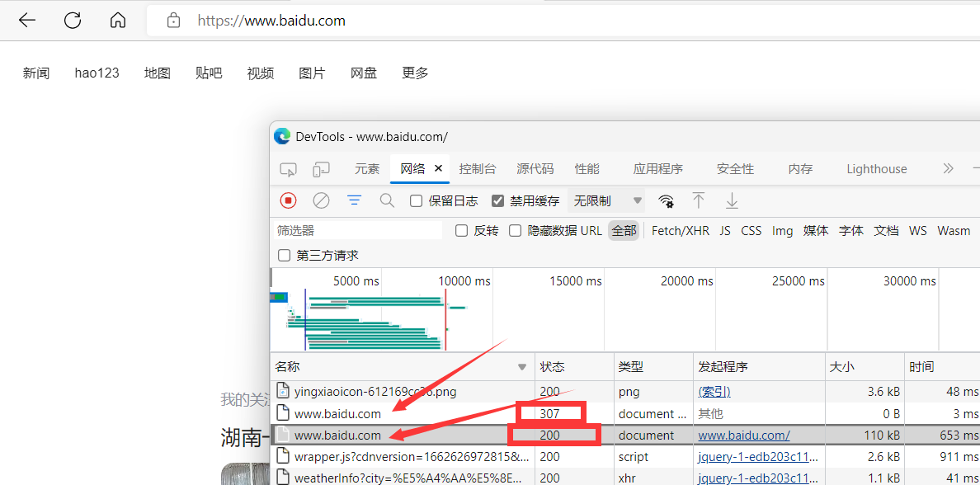The image size is (980, 485).
Task: Open the 图片 link
Action: (312, 73)
